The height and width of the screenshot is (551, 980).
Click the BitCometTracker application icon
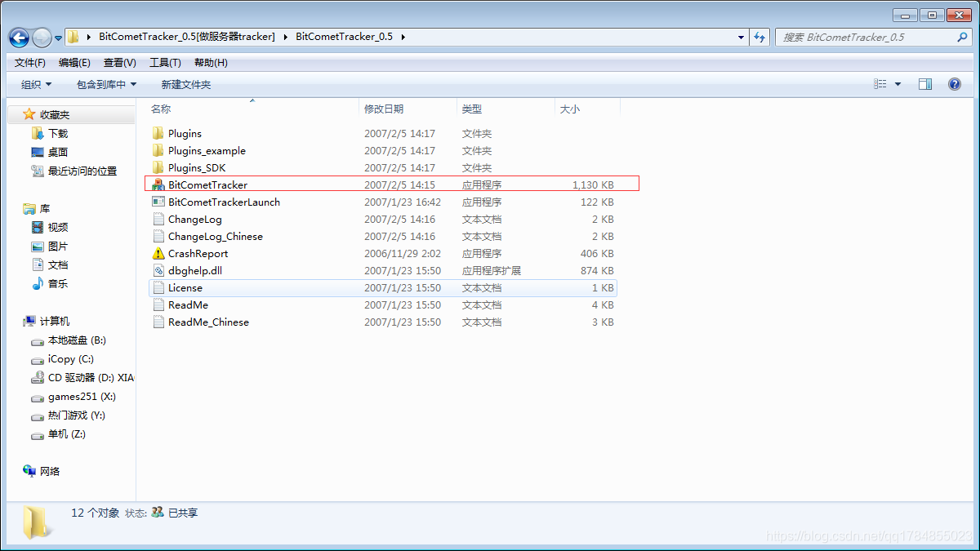point(158,184)
